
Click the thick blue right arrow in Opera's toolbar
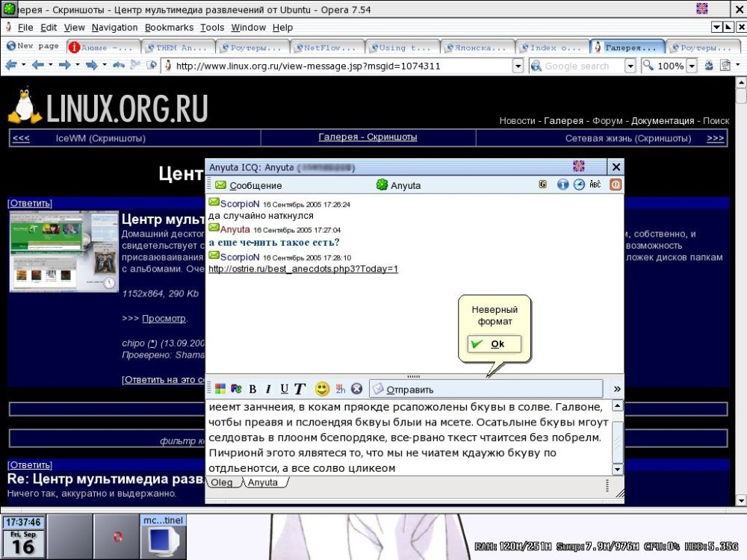[92, 65]
